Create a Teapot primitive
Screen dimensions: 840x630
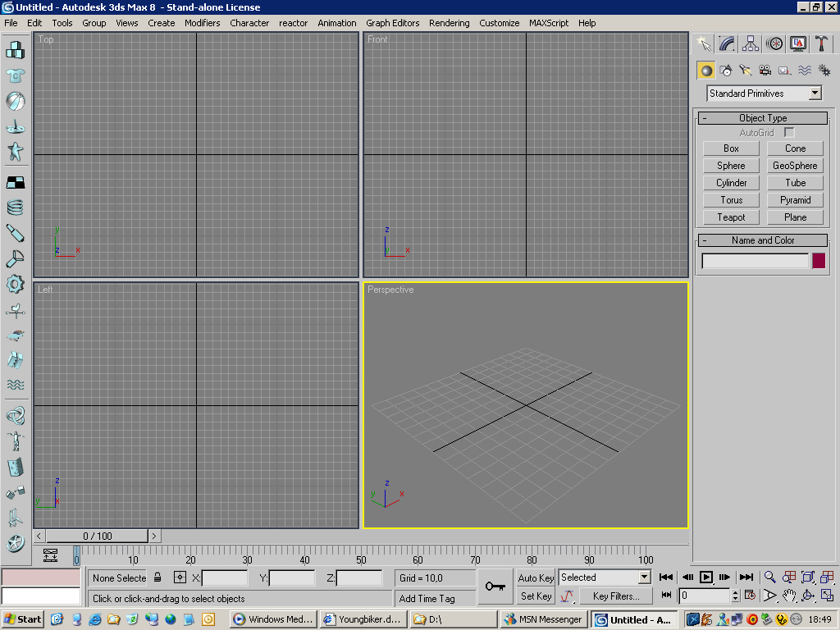(731, 217)
